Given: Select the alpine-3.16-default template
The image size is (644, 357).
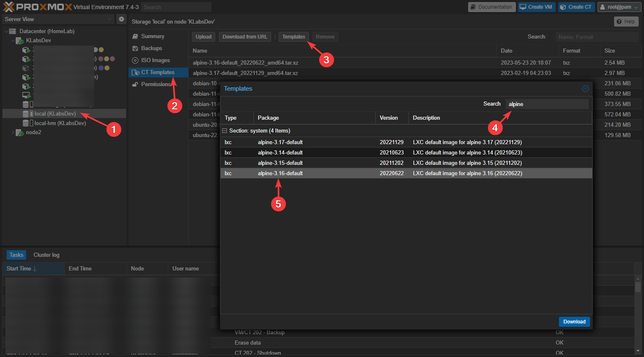Looking at the screenshot, I should tap(406, 173).
